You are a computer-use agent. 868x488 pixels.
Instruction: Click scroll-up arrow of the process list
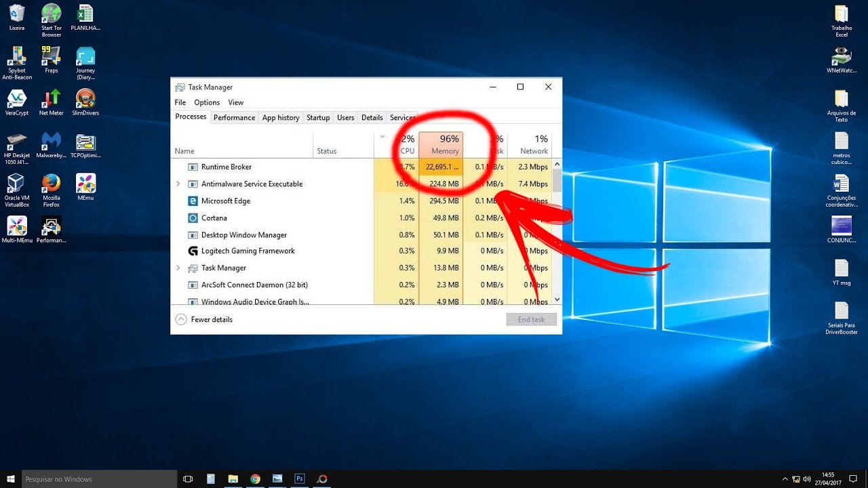[x=557, y=163]
